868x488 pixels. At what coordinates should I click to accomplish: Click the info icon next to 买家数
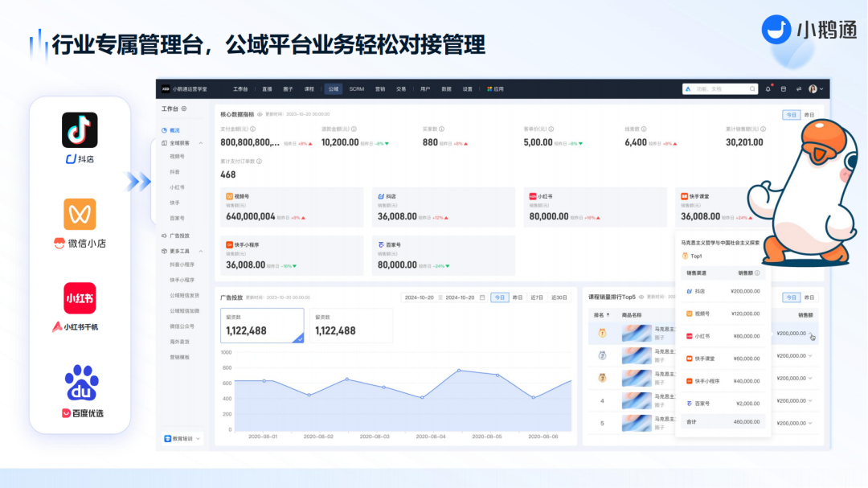point(442,129)
